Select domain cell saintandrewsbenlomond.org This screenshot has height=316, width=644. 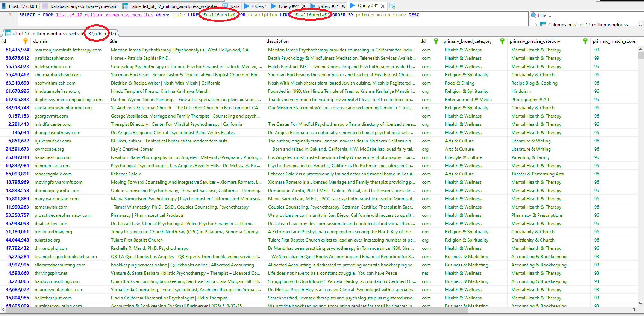[63, 108]
